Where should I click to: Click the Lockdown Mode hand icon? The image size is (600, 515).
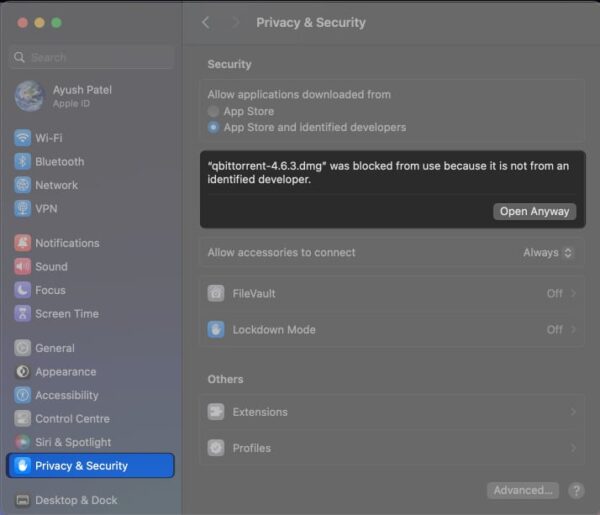pyautogui.click(x=216, y=329)
